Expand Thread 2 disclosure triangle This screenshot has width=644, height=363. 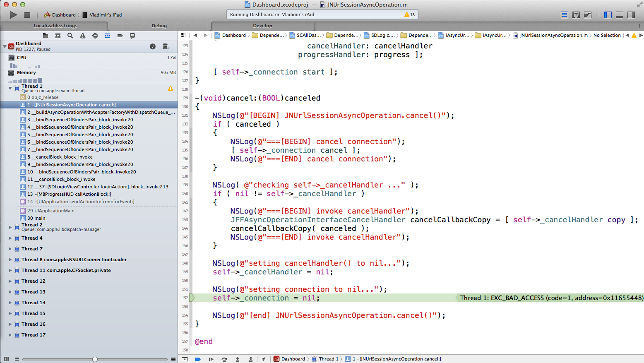[10, 227]
